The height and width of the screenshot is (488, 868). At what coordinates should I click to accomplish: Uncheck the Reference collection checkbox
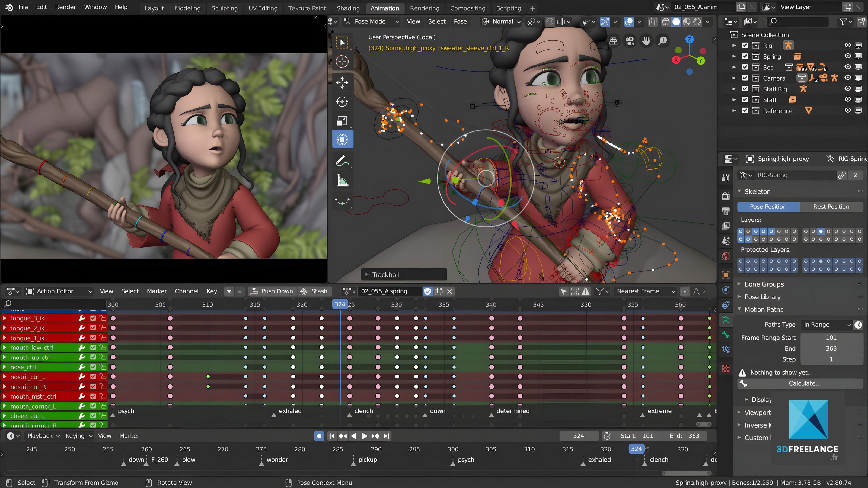[745, 110]
